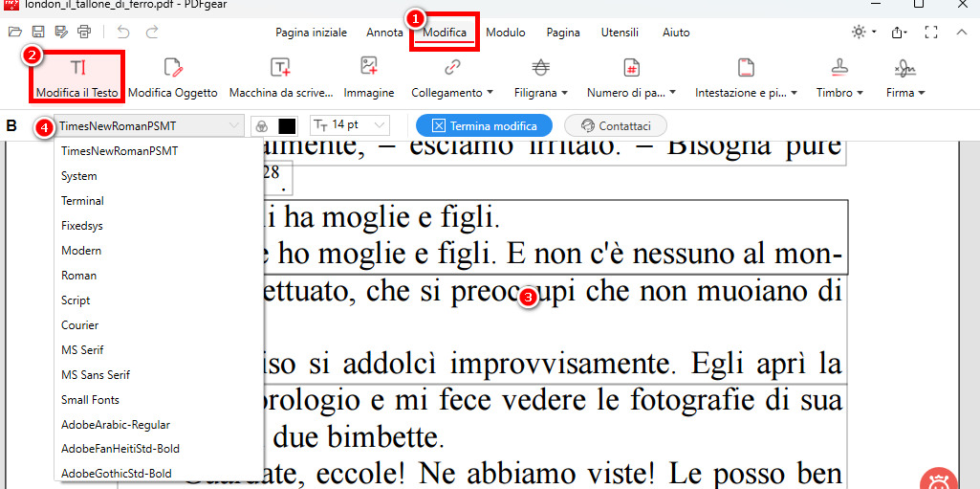Insert an image with Immagine tool
The height and width of the screenshot is (489, 980).
(x=369, y=78)
